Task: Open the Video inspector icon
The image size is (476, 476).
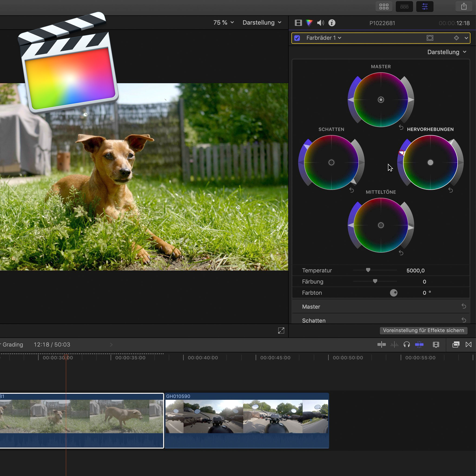Action: coord(298,23)
